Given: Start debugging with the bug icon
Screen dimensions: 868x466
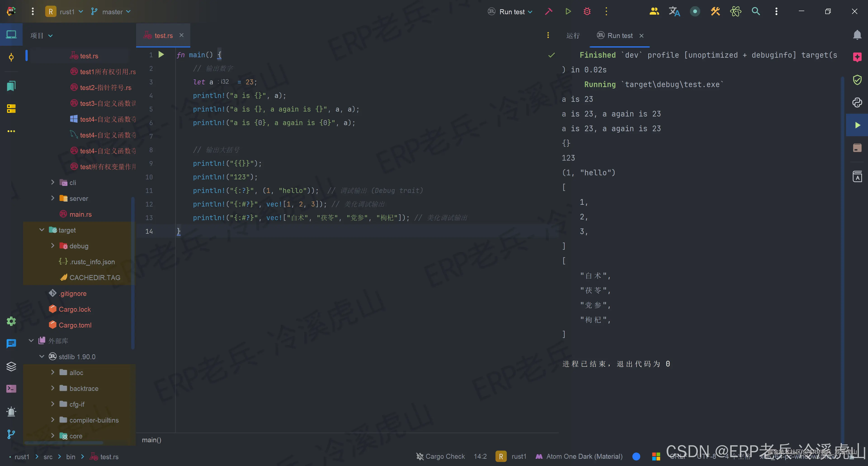Looking at the screenshot, I should click(x=587, y=12).
